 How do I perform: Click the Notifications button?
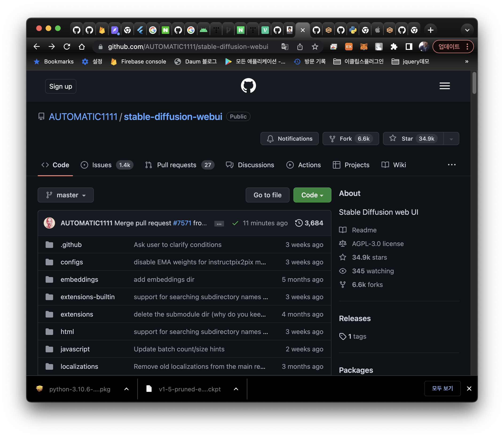289,139
